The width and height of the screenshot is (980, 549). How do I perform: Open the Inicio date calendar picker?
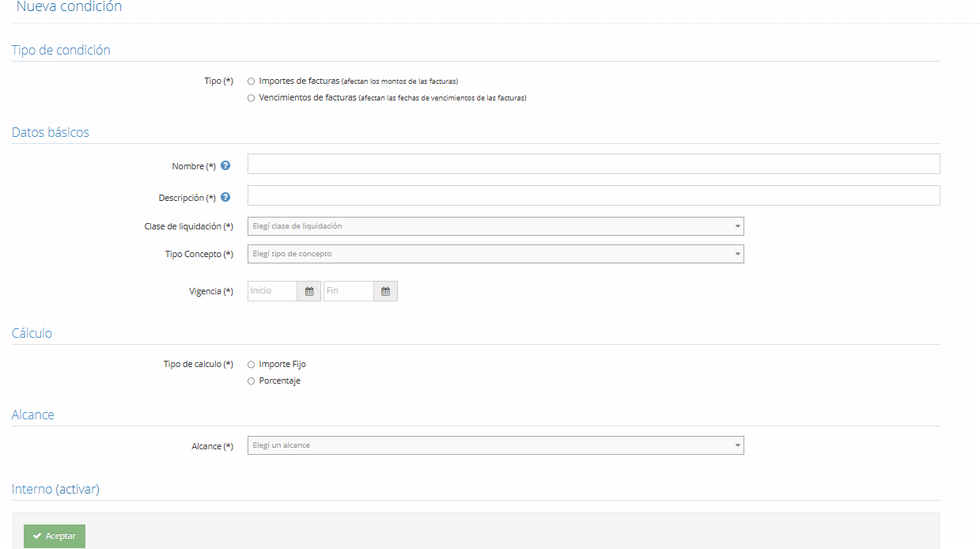(309, 291)
